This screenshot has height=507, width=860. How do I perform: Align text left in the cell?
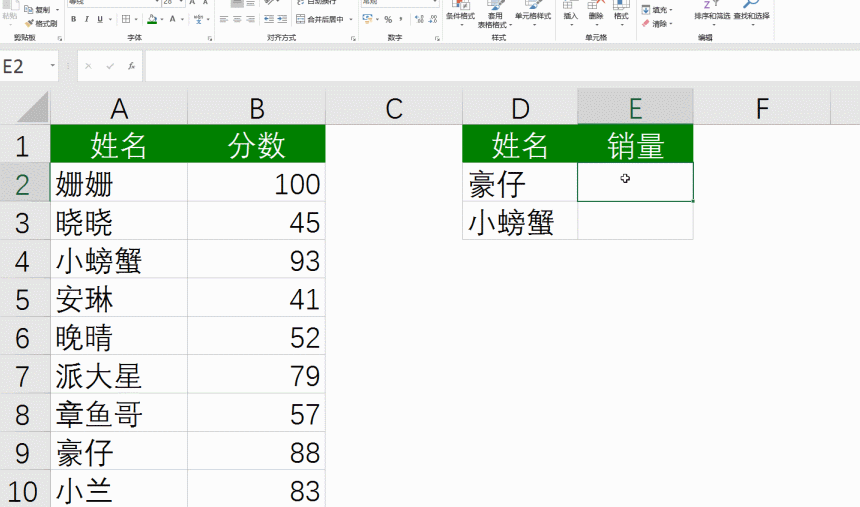tap(224, 19)
